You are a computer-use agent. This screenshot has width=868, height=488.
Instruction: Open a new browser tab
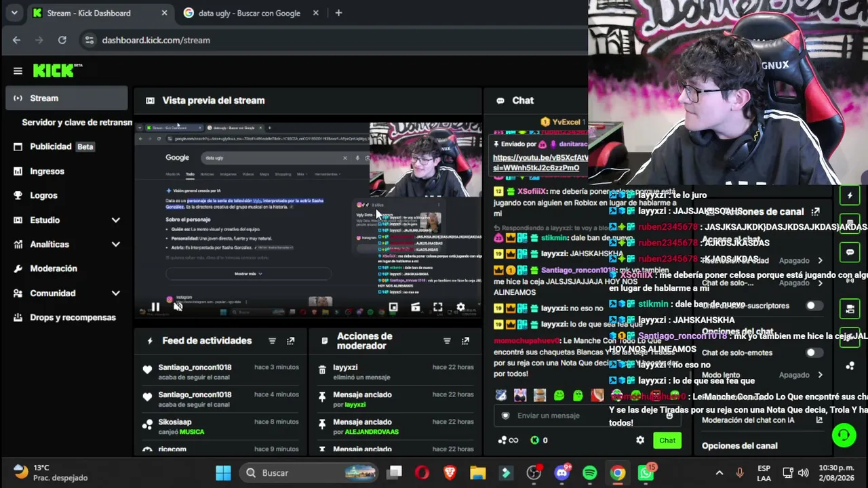(x=338, y=13)
